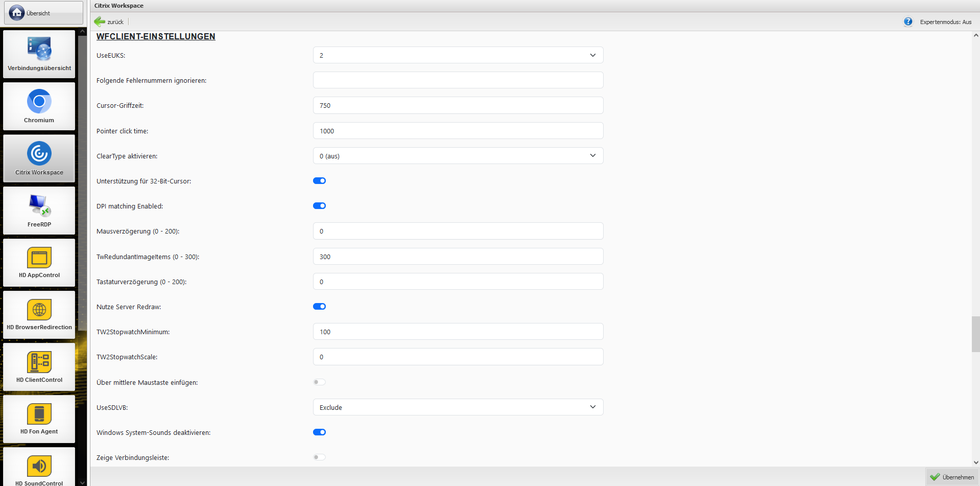Open the HD BrowserRedirection item
The width and height of the screenshot is (980, 486).
coord(39,315)
